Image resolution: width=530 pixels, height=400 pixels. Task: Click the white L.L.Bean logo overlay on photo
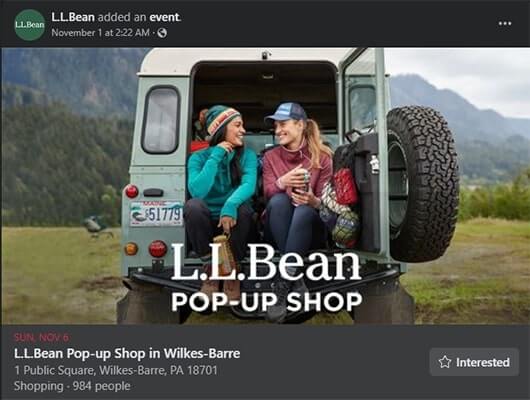coord(266,262)
